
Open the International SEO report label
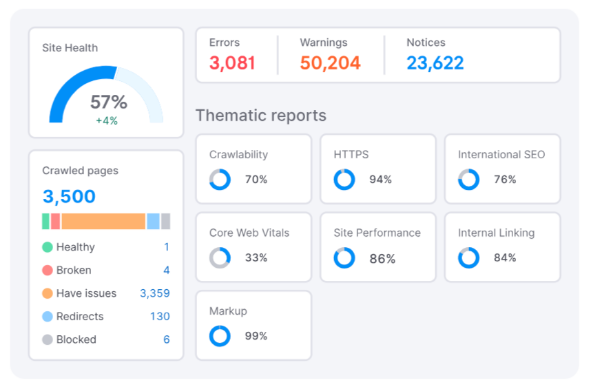(x=501, y=154)
